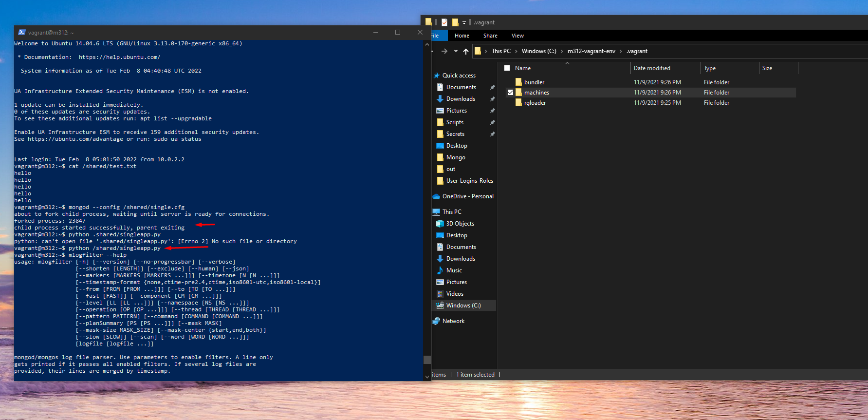Select the OneDrive - Personal cloud item

pyautogui.click(x=467, y=196)
